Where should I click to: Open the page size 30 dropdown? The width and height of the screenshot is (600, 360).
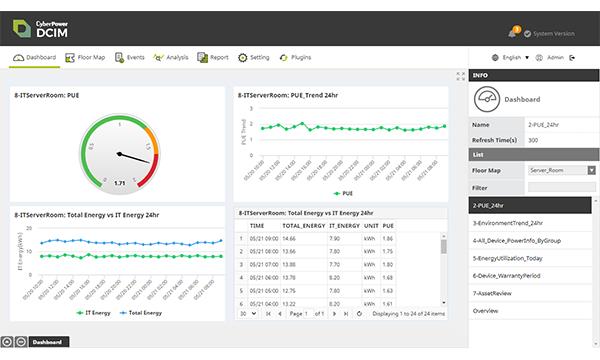(x=248, y=314)
